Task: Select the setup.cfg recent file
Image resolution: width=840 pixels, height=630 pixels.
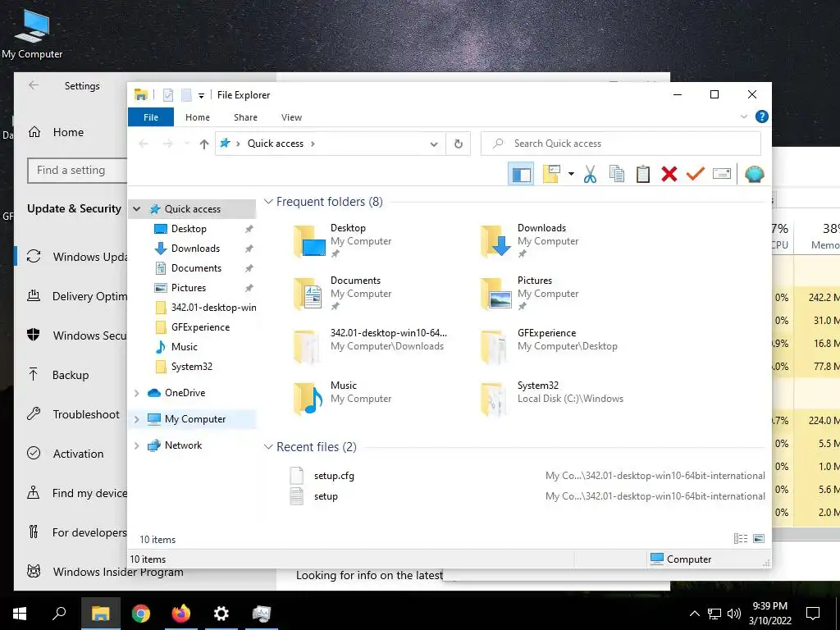Action: click(x=334, y=476)
